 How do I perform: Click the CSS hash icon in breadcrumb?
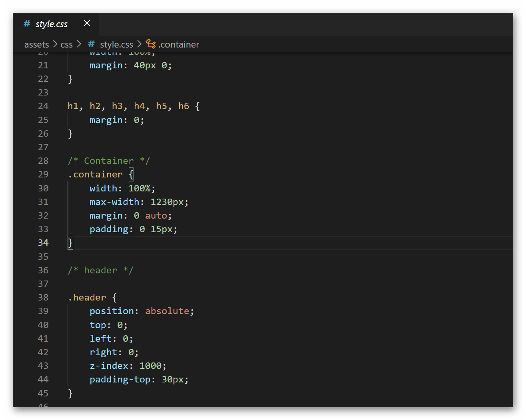[91, 44]
